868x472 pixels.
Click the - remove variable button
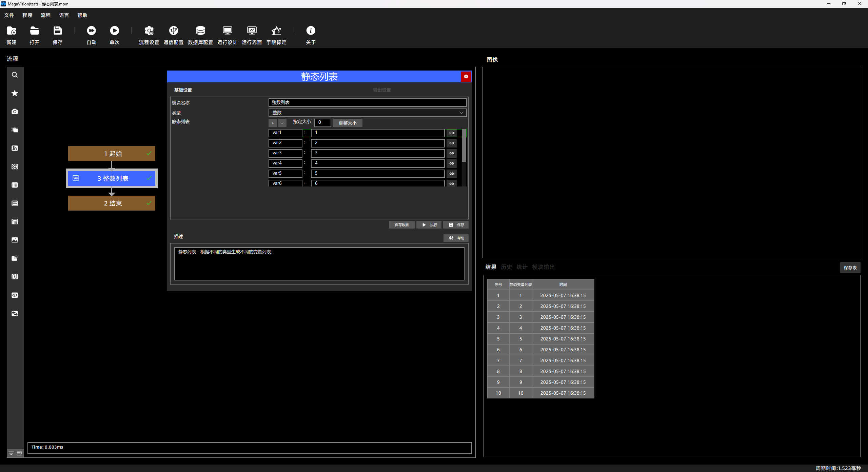pos(282,123)
